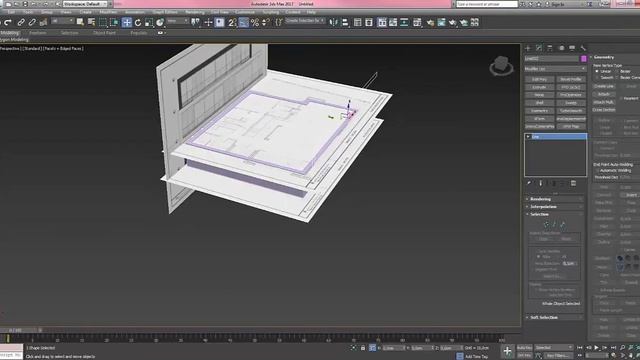Viewport: 640px width, 360px height.
Task: Select the Bezier vertex type radio
Action: pyautogui.click(x=617, y=71)
